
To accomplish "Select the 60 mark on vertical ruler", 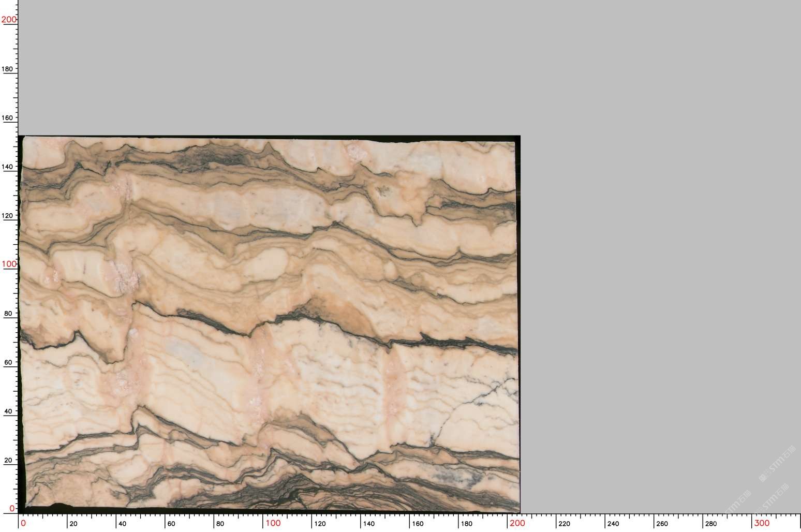I will [x=8, y=363].
